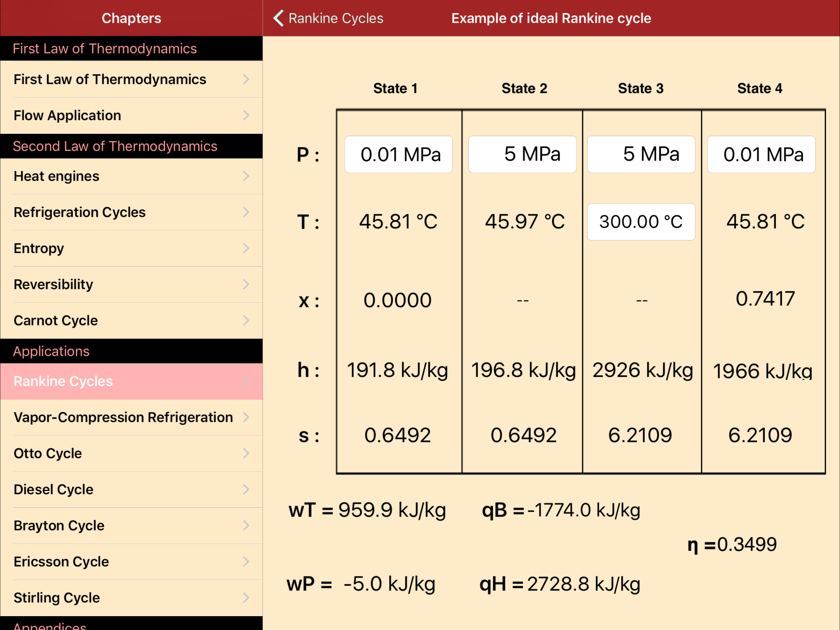Edit State 1 pressure field 0.01 MPa
The image size is (840, 630).
(x=398, y=154)
